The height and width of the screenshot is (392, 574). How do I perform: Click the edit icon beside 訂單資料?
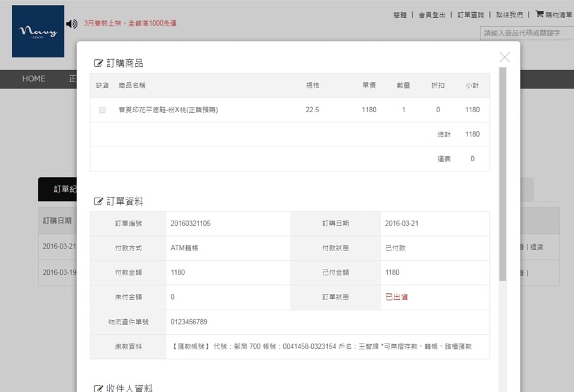[x=98, y=201]
